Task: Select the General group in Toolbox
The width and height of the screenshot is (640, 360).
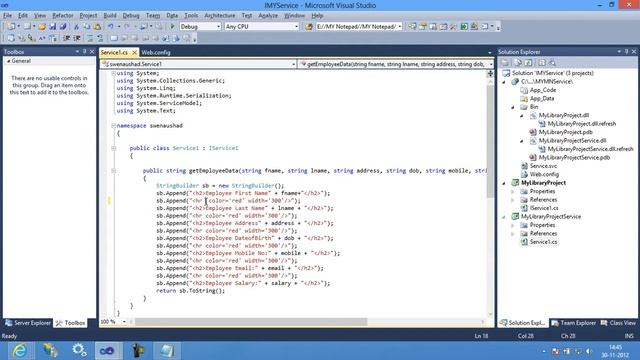Action: point(49,61)
